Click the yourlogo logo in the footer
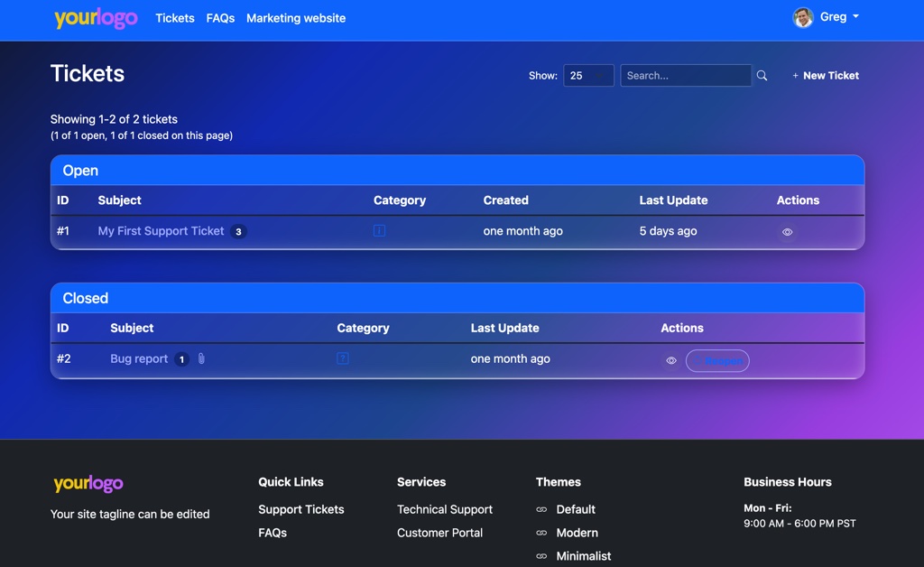This screenshot has width=924, height=567. (x=87, y=483)
